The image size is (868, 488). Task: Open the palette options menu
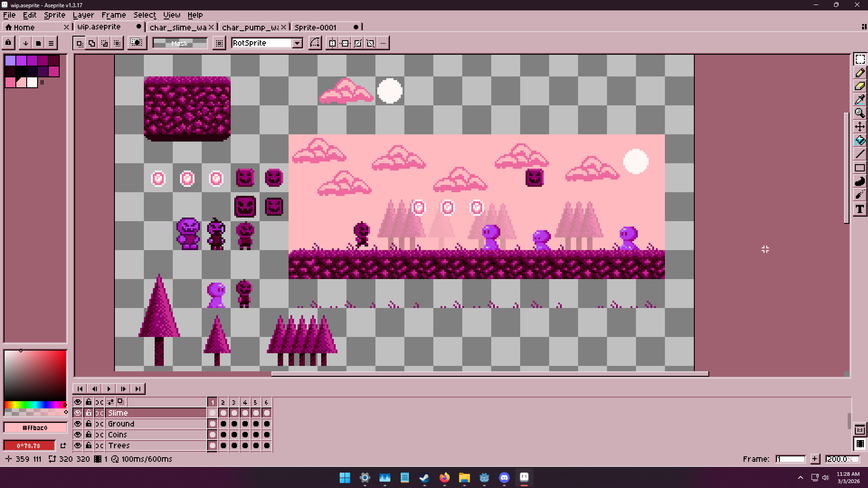pos(51,43)
